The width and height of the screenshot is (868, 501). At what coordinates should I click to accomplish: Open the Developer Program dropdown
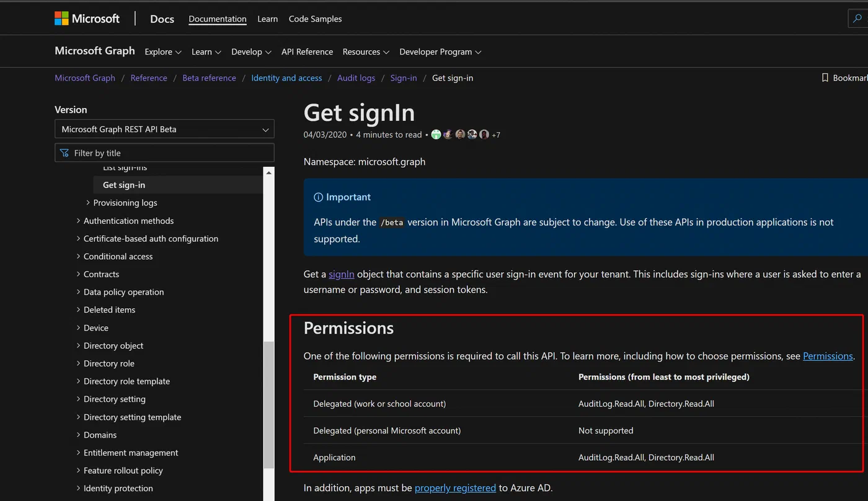[440, 52]
